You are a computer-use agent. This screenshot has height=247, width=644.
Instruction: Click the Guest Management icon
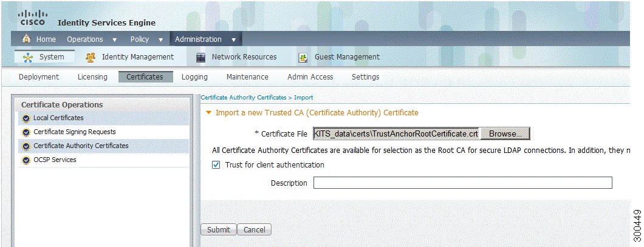pyautogui.click(x=303, y=58)
